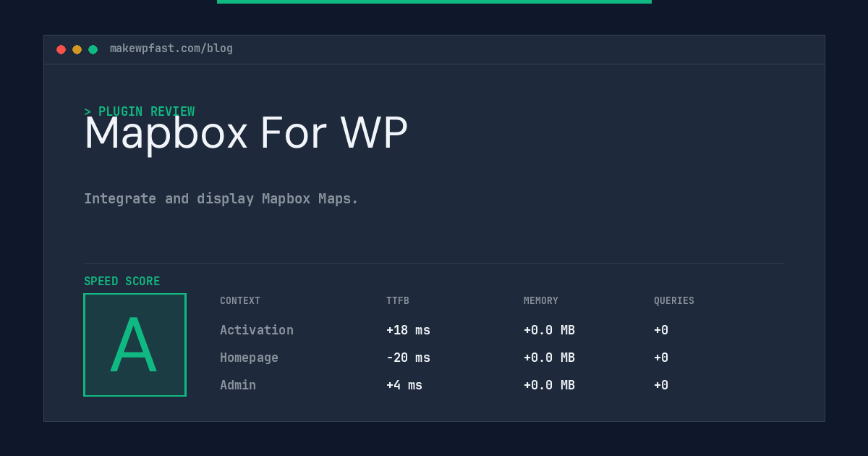Click the Homepage queries '+0' value
The width and height of the screenshot is (868, 456).
(661, 358)
